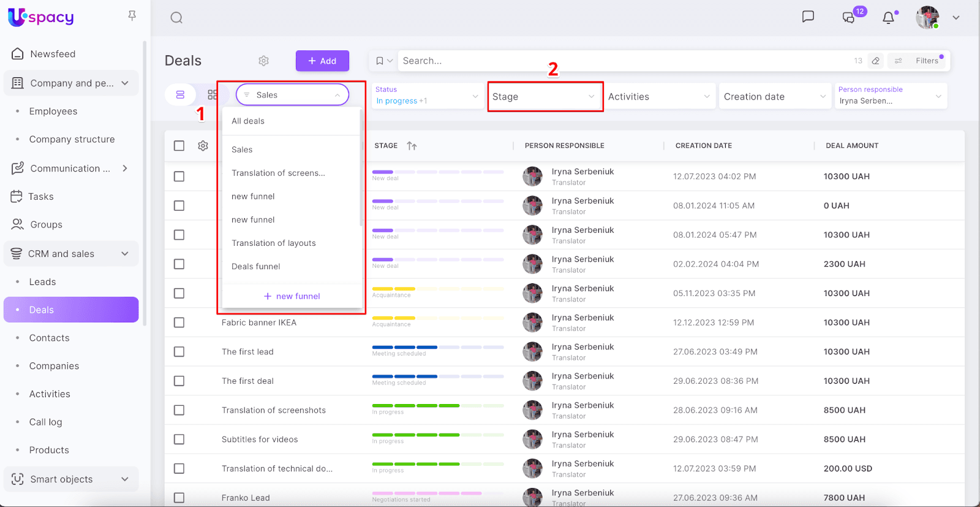Open chat messages with 12 badge
The width and height of the screenshot is (980, 507).
tap(849, 17)
